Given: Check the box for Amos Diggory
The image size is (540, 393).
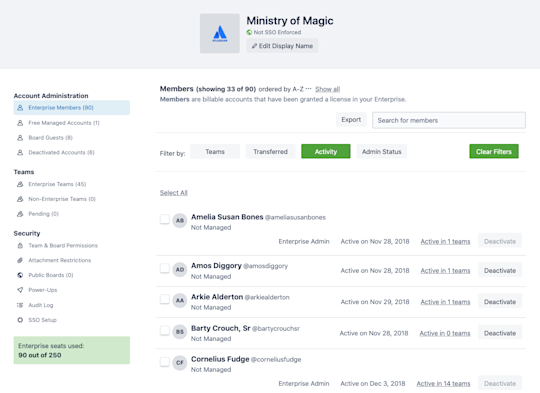Looking at the screenshot, I should (x=165, y=268).
